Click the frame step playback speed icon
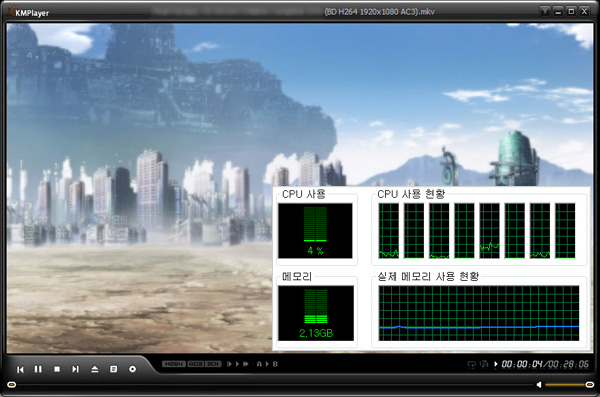600x397 pixels. [230, 364]
